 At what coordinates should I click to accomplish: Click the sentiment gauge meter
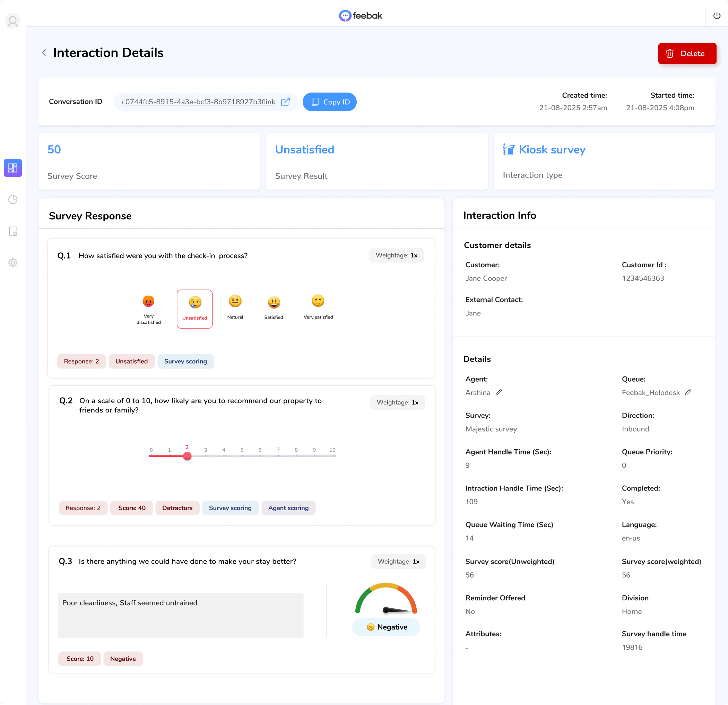point(386,598)
